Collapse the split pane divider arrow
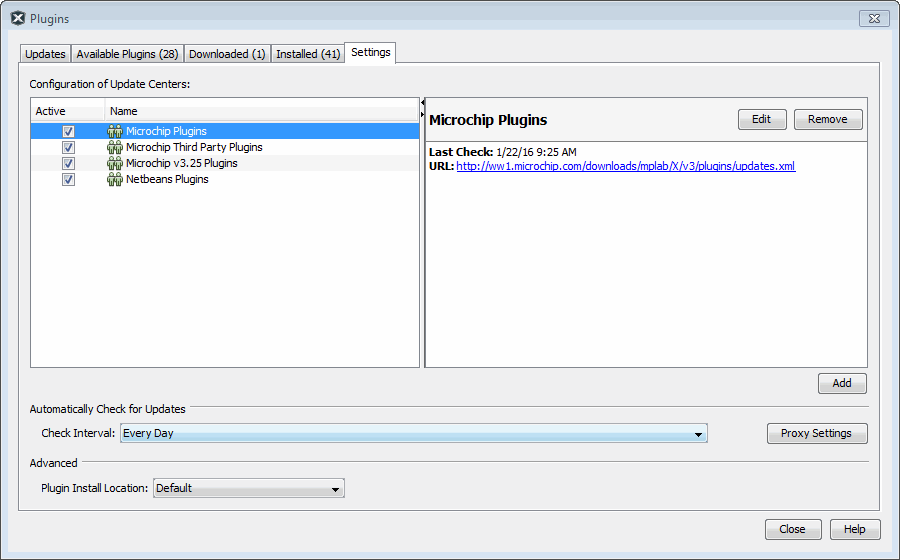 (x=422, y=103)
